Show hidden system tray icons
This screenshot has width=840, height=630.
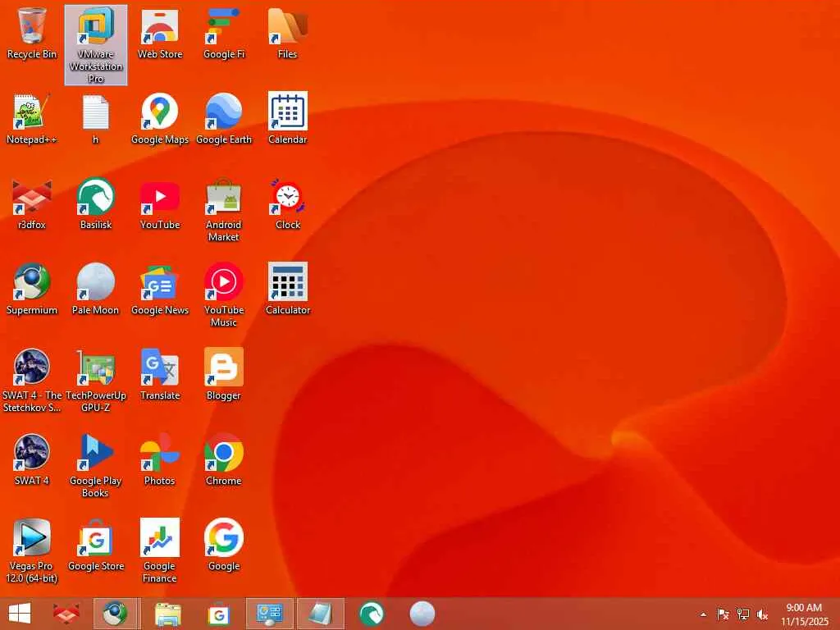coord(703,614)
